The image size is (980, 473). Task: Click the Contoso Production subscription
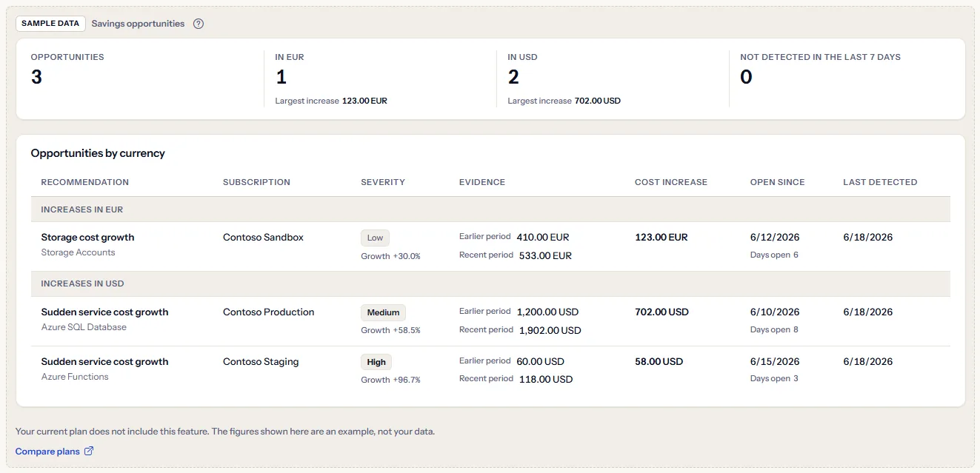tap(268, 312)
